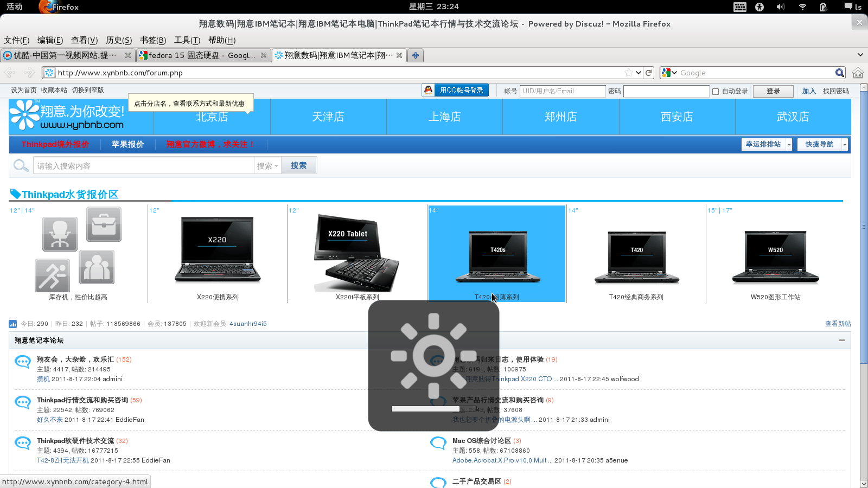Open the 查看新帖 link
Viewport: 868px width, 488px height.
(838, 324)
